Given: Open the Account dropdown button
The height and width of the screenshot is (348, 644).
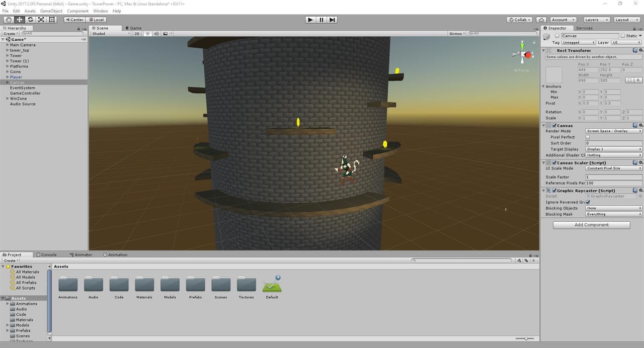Looking at the screenshot, I should (562, 20).
